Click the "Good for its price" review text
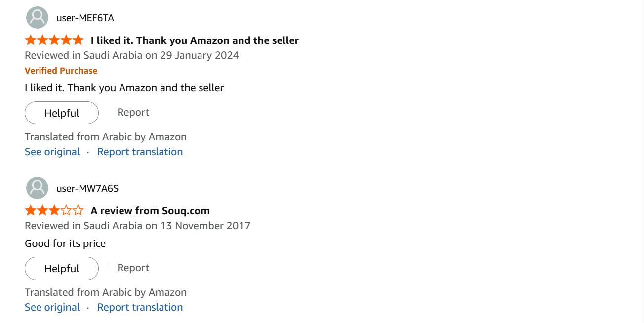This screenshot has height=323, width=644. pos(65,243)
